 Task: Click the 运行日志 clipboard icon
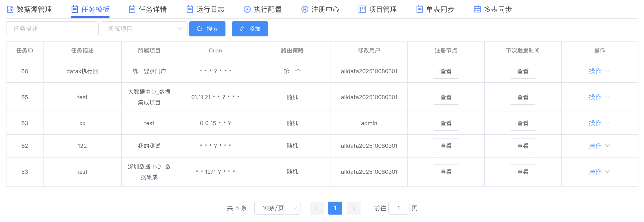click(x=190, y=9)
